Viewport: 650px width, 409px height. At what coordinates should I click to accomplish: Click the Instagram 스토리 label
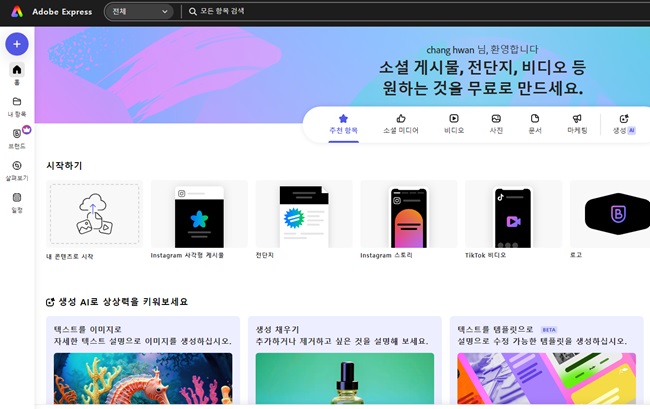[x=386, y=255]
